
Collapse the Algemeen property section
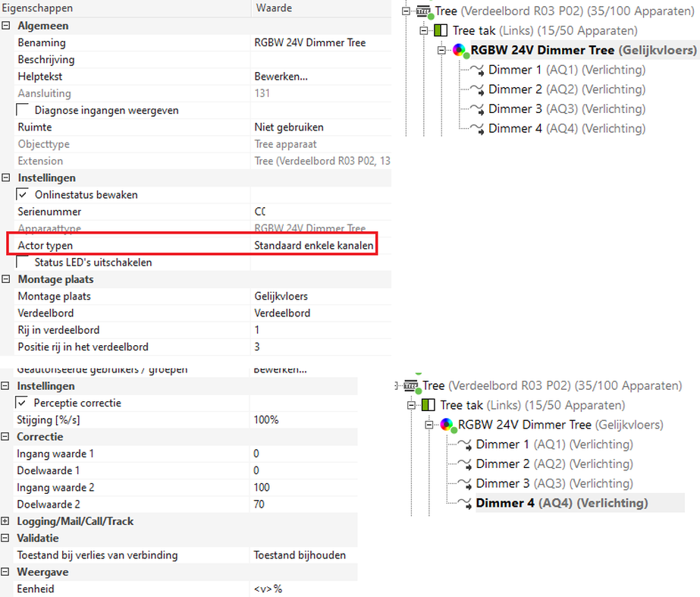pyautogui.click(x=6, y=26)
